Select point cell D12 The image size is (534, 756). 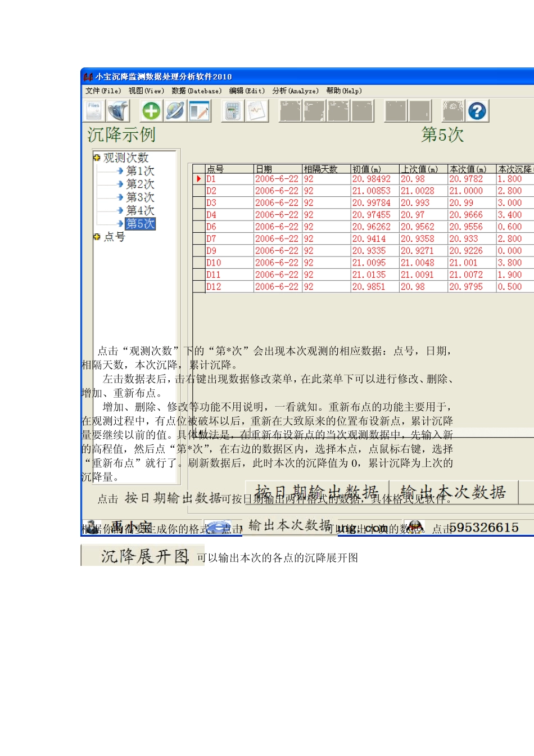click(229, 287)
